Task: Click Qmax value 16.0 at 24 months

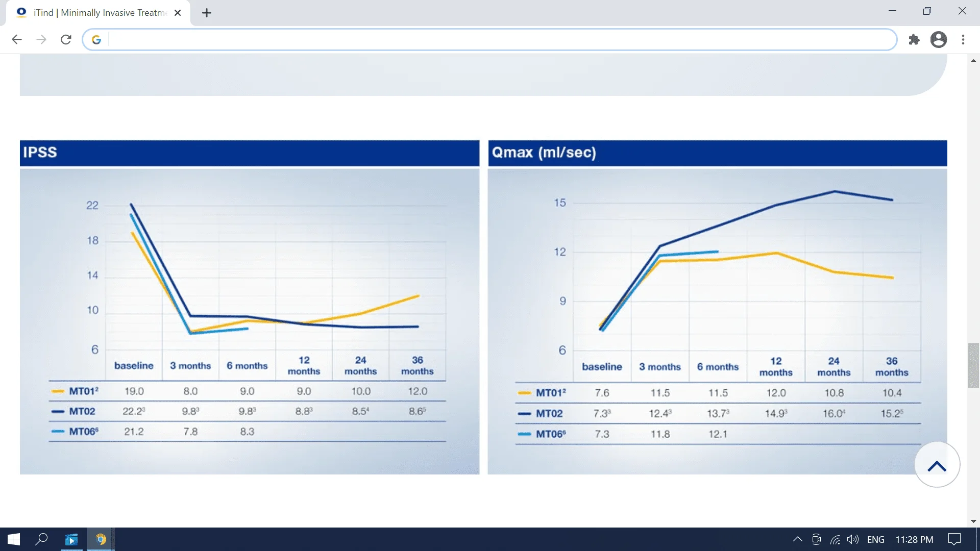Action: (834, 414)
